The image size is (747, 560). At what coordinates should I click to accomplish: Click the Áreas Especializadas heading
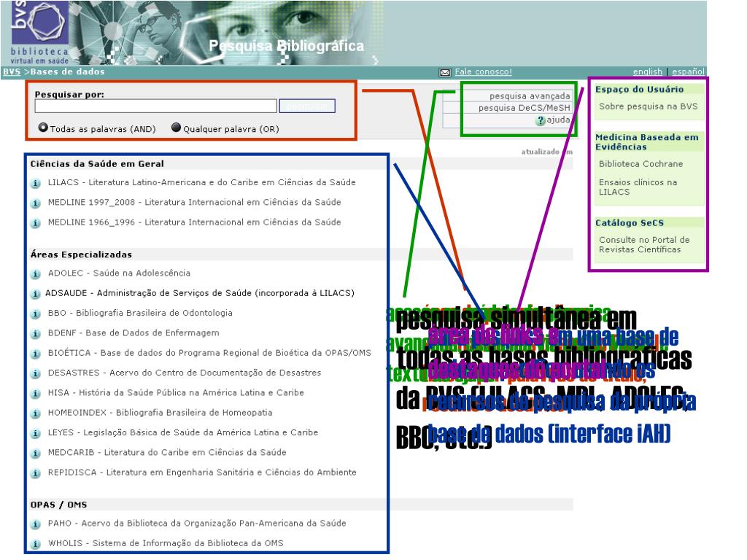[81, 254]
